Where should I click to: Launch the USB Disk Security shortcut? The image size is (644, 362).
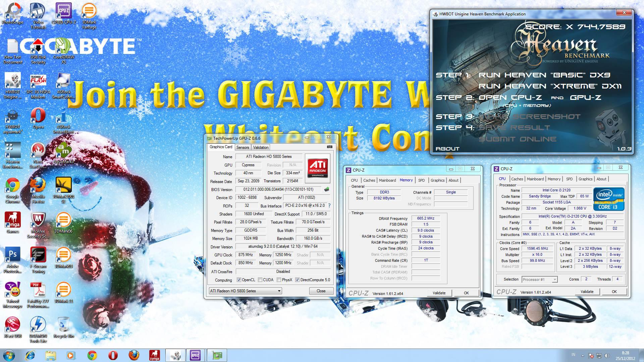coord(38,51)
